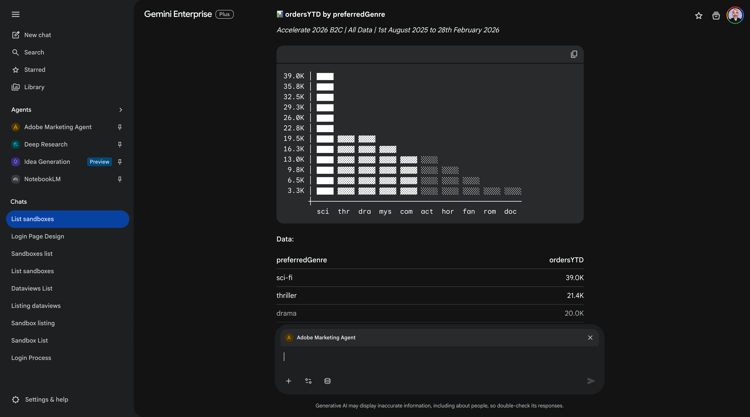
Task: Toggle the pin next to Deep Research
Action: coord(120,144)
